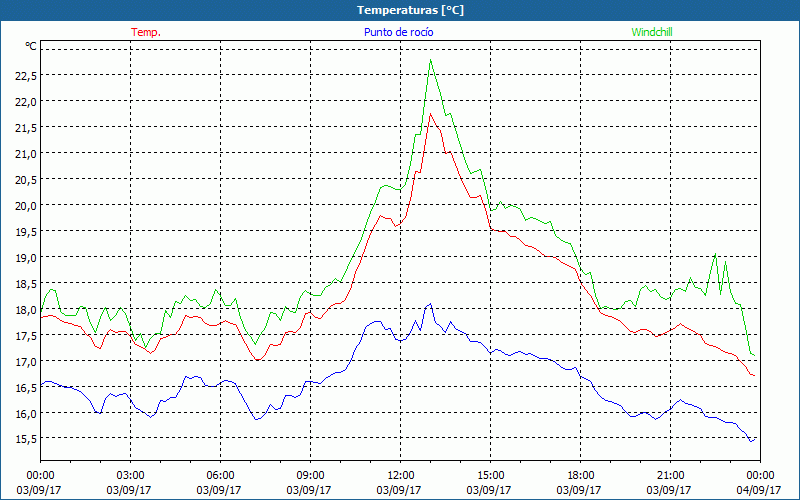This screenshot has height=500, width=800.
Task: Click the 21:00 time axis label
Action: [670, 475]
